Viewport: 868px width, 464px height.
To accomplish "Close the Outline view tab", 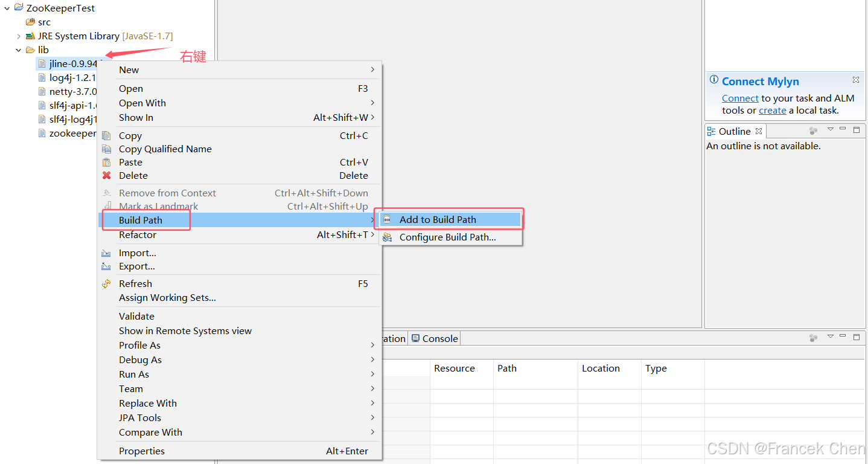I will pyautogui.click(x=759, y=131).
